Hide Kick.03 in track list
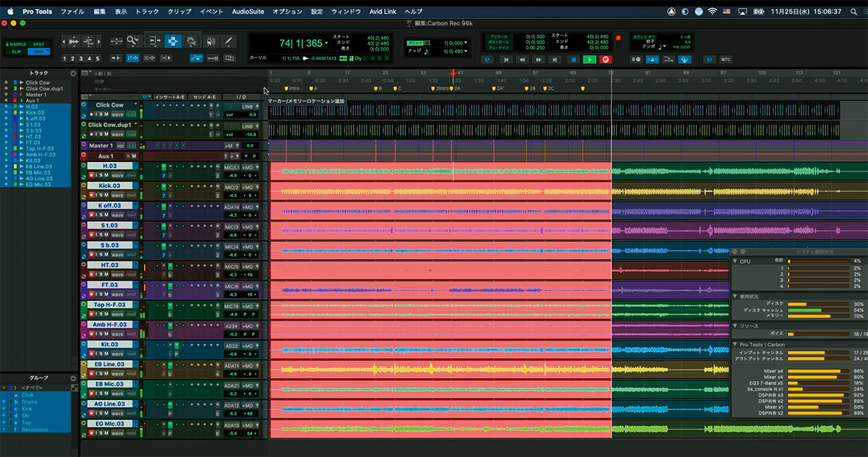 [6, 113]
